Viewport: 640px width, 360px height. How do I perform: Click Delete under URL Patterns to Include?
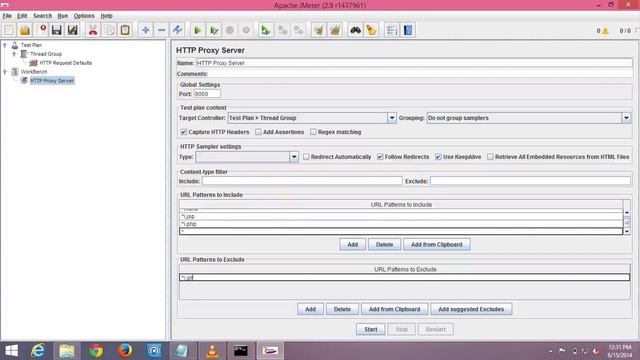coord(384,244)
